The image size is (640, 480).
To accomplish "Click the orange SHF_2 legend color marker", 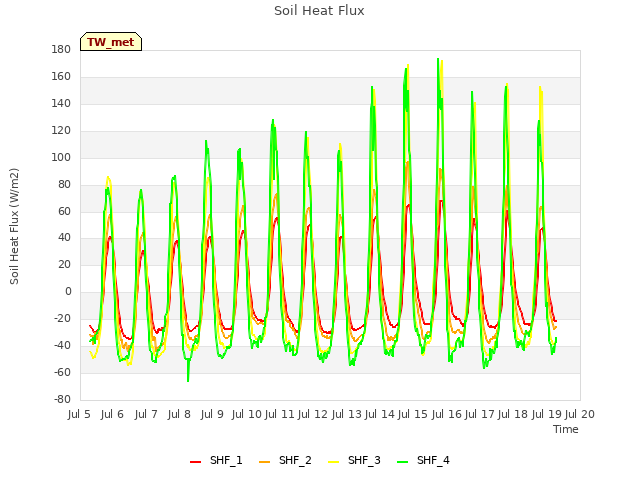I will 264,462.
